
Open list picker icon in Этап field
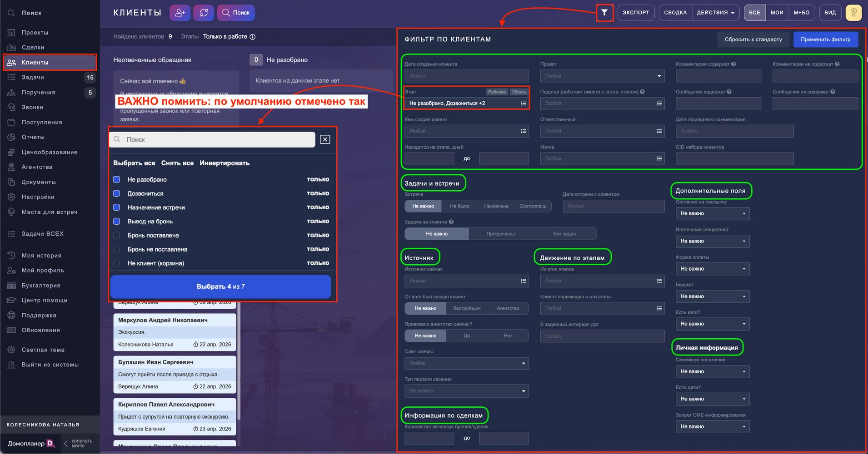pos(524,104)
